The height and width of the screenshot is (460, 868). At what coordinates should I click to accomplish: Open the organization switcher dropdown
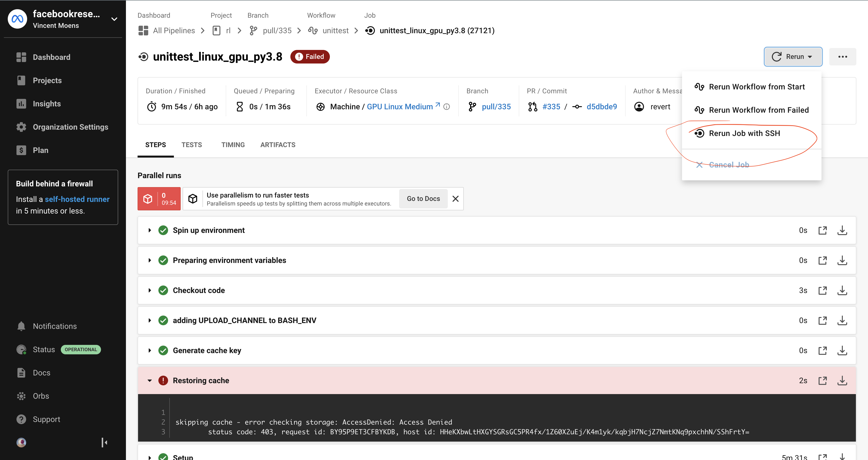(114, 19)
